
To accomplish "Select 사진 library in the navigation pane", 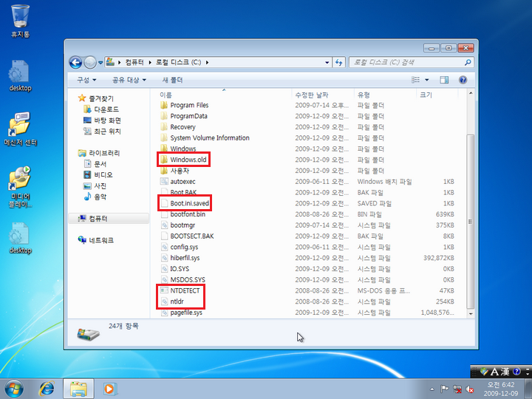I will pos(95,186).
